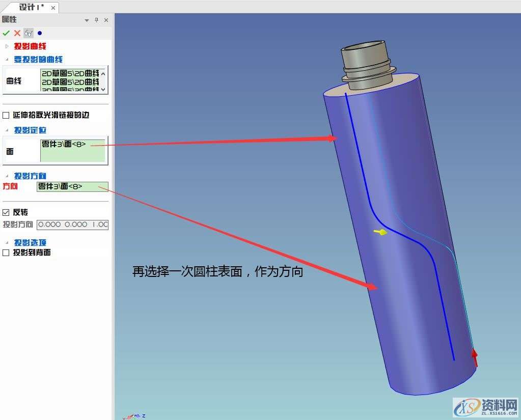Image resolution: width=521 pixels, height=420 pixels.
Task: Expand the 投影曲线 section
Action: point(7,46)
